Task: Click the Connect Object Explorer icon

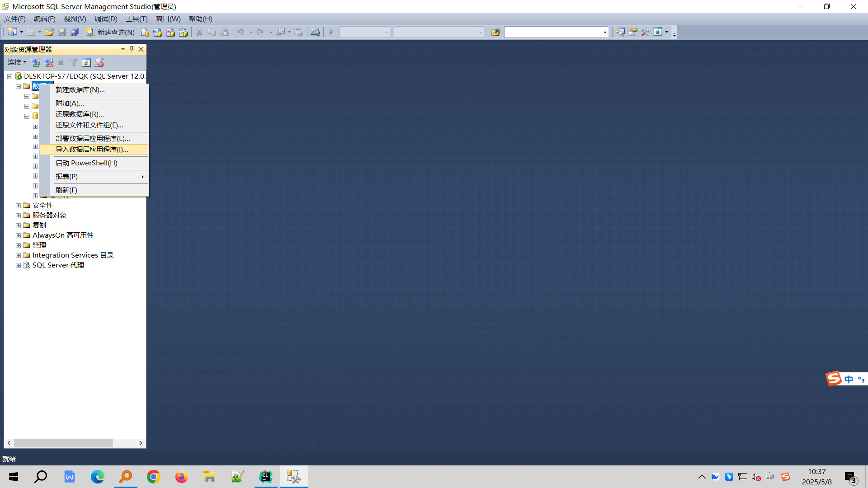Action: [36, 62]
